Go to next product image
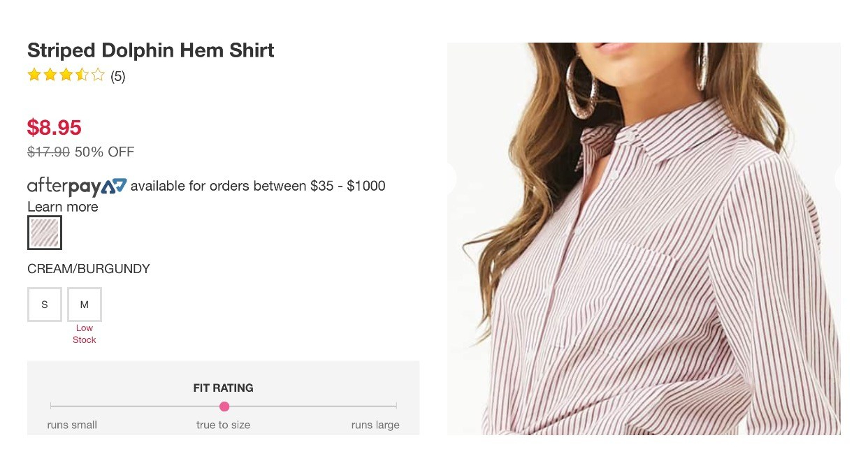The height and width of the screenshot is (468, 868). (838, 179)
